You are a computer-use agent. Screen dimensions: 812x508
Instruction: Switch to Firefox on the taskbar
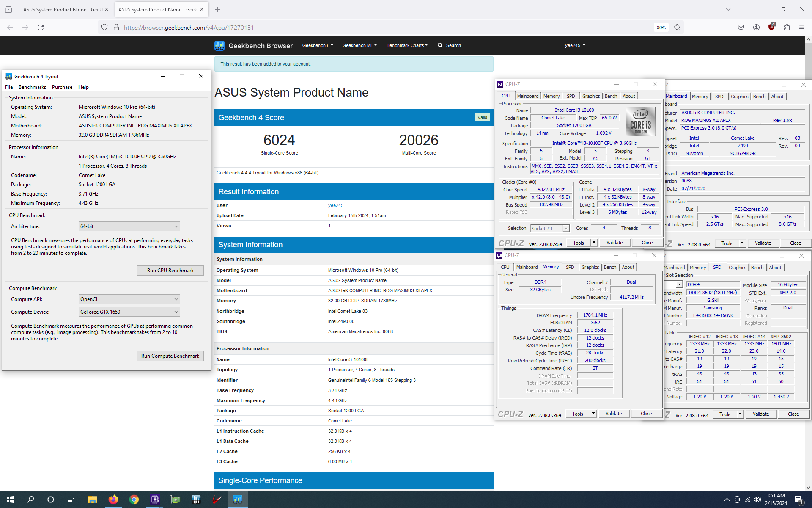(113, 500)
